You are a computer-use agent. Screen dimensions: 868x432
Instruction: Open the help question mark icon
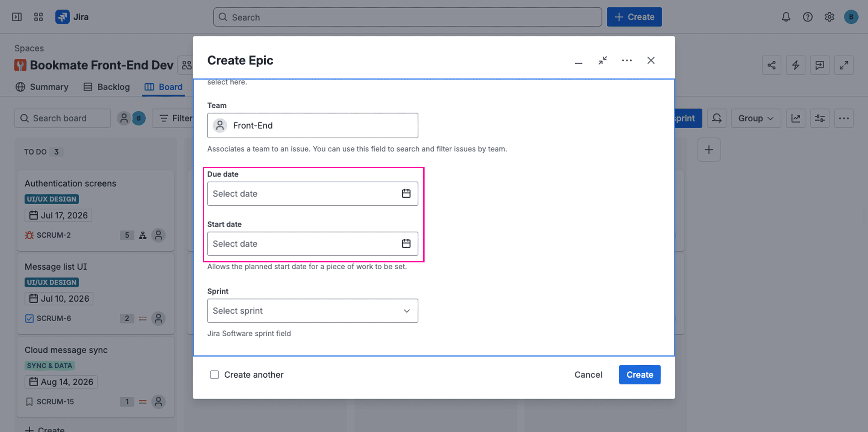pyautogui.click(x=808, y=17)
